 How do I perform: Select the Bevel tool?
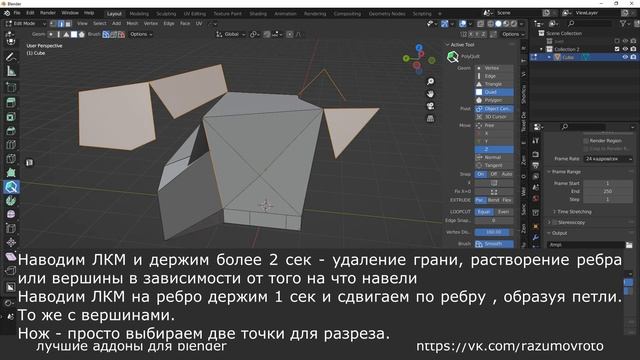point(11,131)
